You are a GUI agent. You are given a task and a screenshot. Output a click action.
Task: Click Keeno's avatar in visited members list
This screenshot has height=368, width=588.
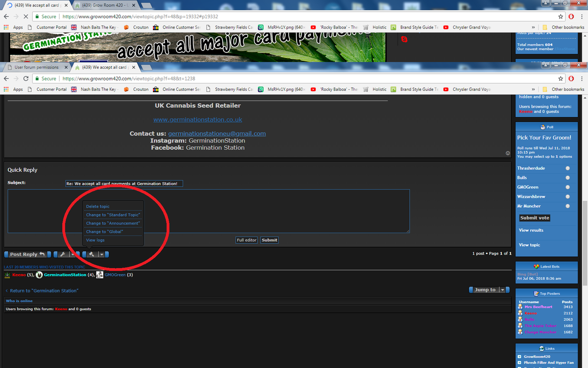point(7,275)
